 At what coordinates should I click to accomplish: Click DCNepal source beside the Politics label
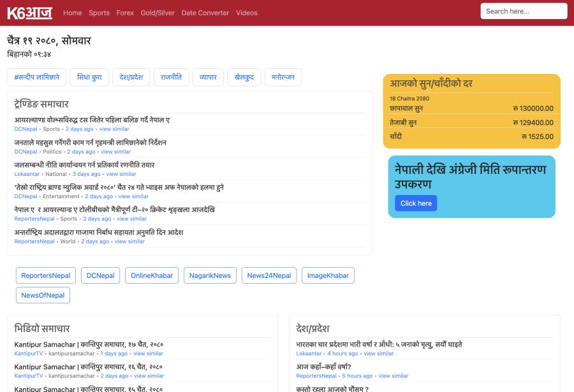[x=26, y=152]
